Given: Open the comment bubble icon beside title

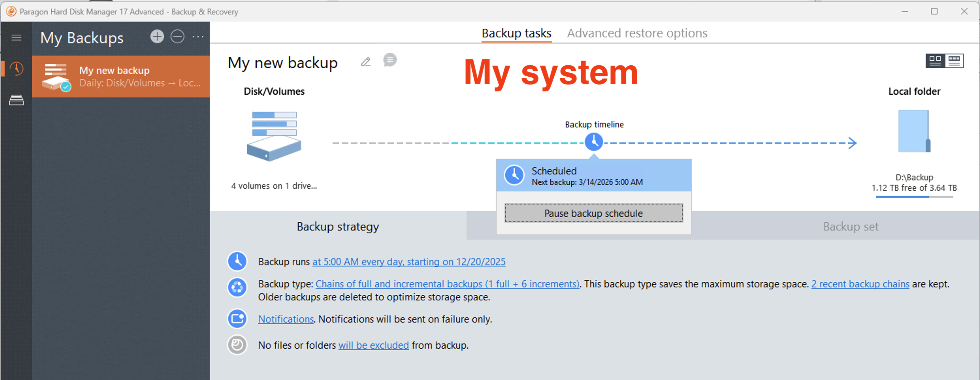Looking at the screenshot, I should click(x=390, y=60).
